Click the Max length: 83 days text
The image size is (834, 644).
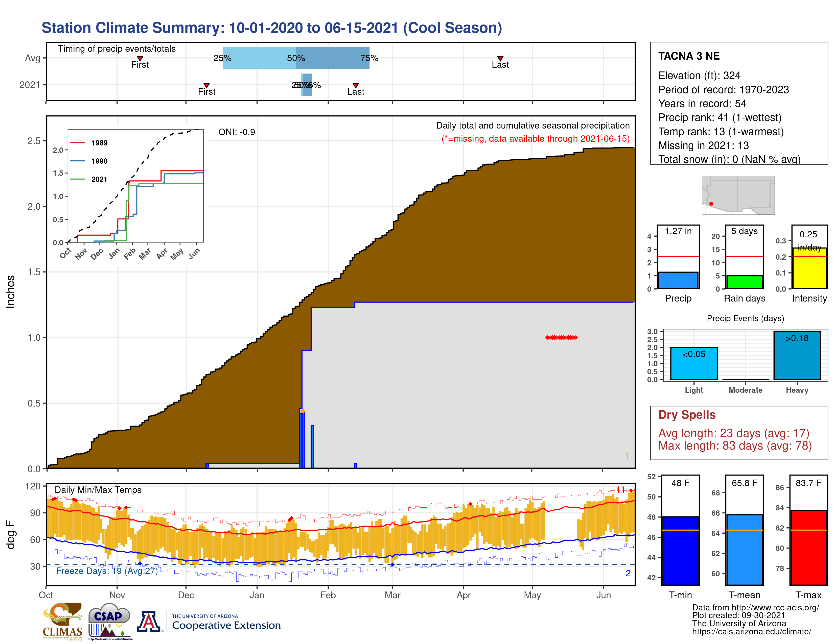pos(735,445)
